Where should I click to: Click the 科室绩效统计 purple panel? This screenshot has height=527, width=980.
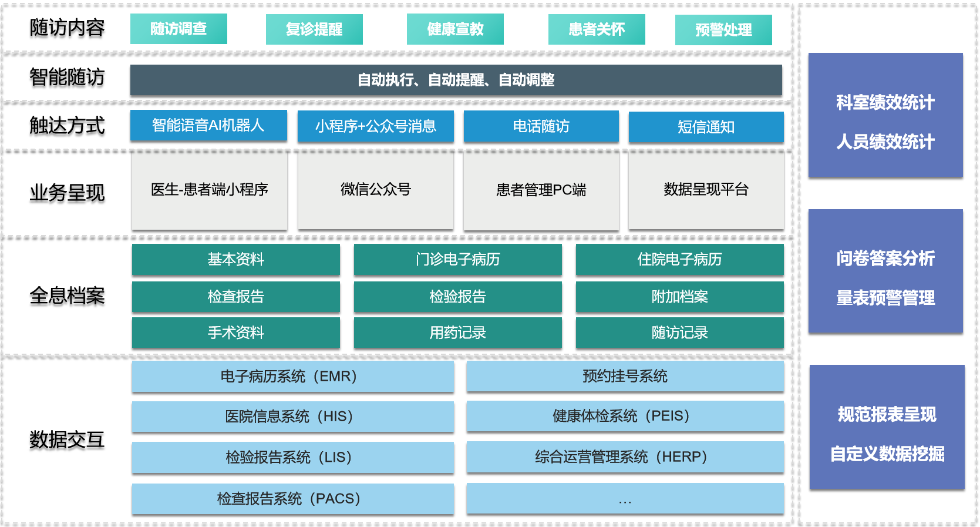(885, 103)
